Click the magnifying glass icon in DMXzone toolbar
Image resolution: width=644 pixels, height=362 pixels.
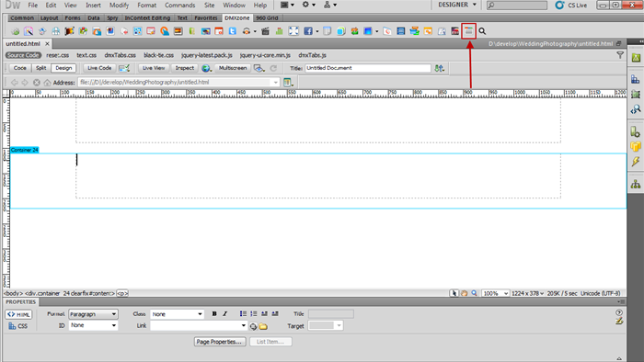(482, 31)
